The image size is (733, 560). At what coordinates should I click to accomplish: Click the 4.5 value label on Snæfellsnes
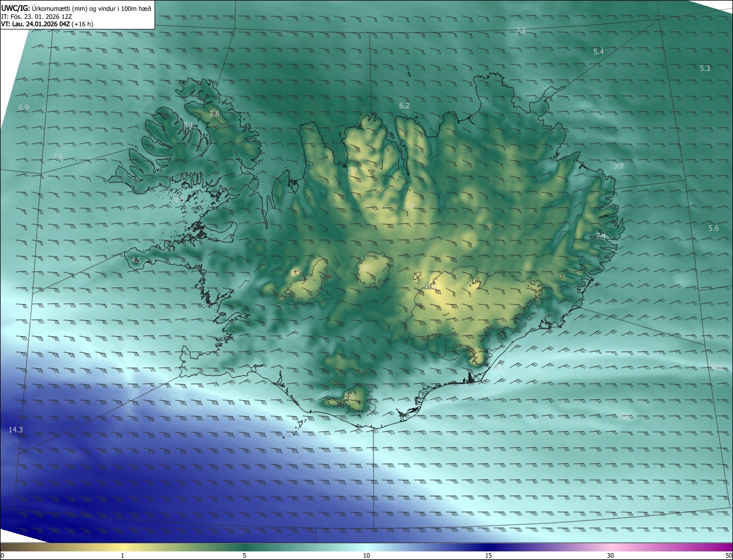(136, 261)
